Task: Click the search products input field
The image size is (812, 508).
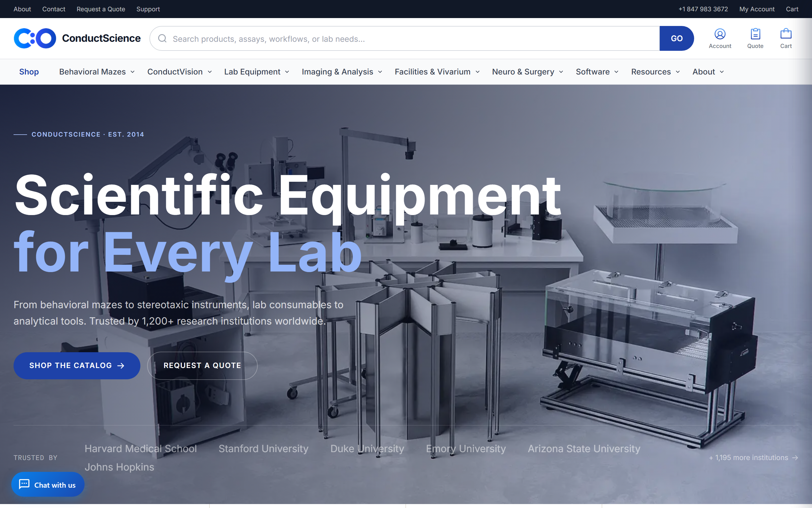Action: click(405, 39)
